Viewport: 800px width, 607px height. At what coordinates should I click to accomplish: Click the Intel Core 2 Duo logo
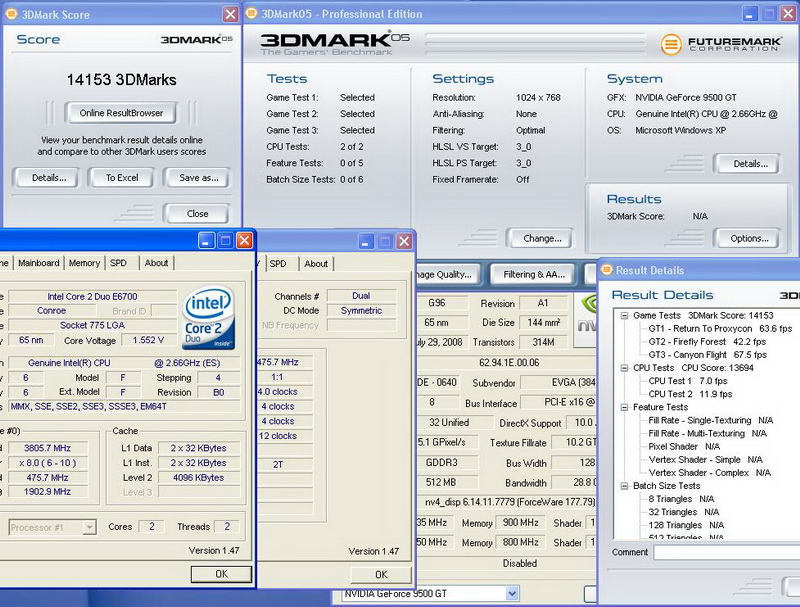click(x=209, y=317)
